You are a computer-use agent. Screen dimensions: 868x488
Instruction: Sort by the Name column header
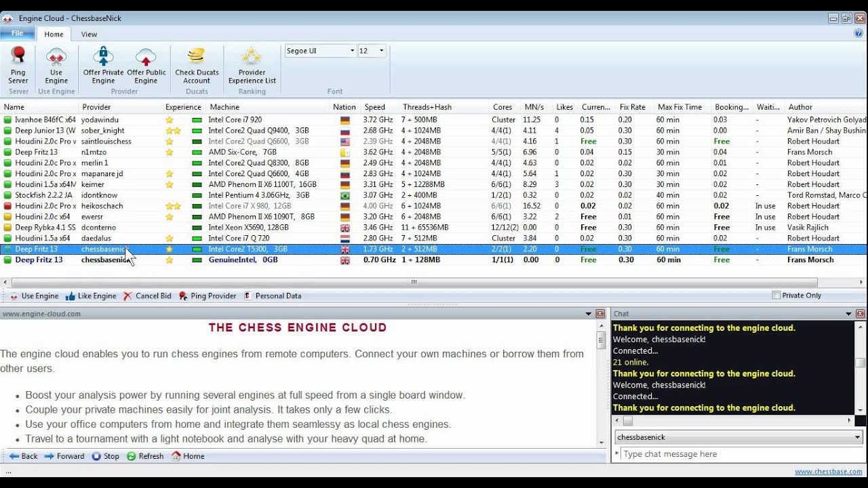(39, 107)
